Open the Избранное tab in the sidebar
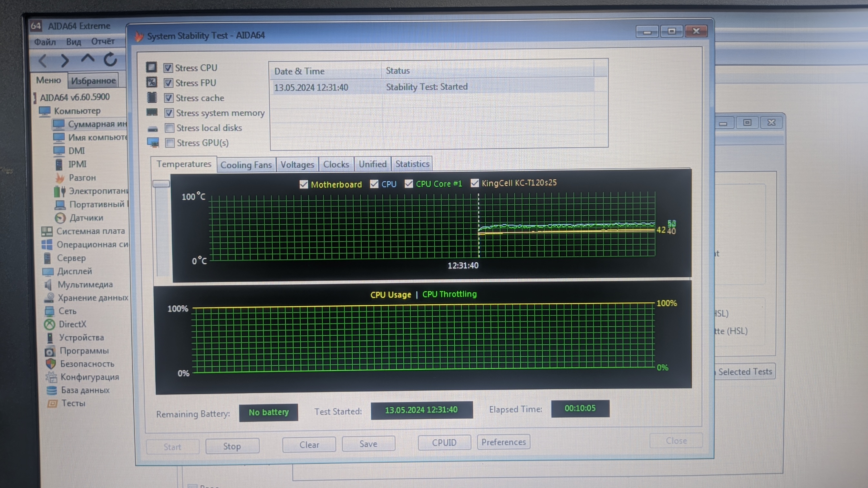 [x=93, y=81]
